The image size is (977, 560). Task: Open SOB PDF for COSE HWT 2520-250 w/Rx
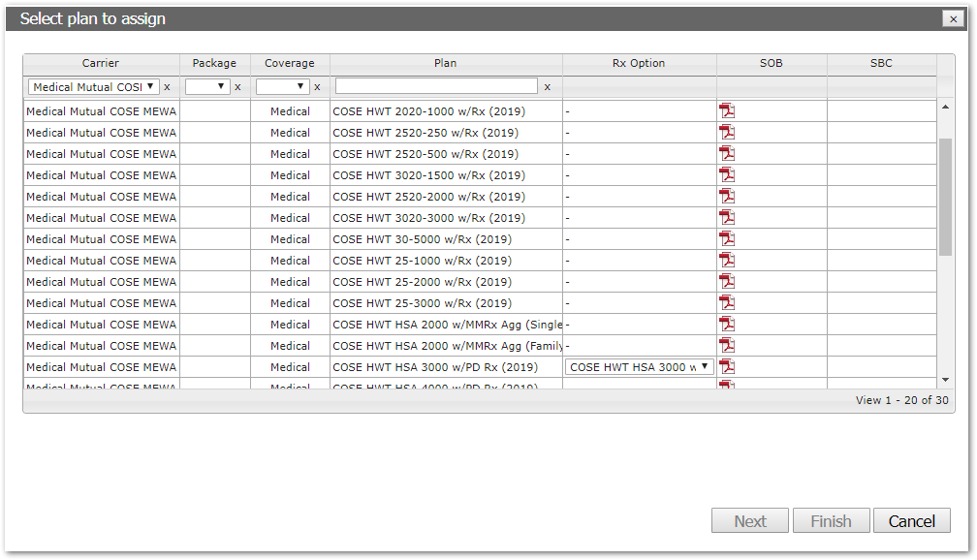click(x=727, y=132)
